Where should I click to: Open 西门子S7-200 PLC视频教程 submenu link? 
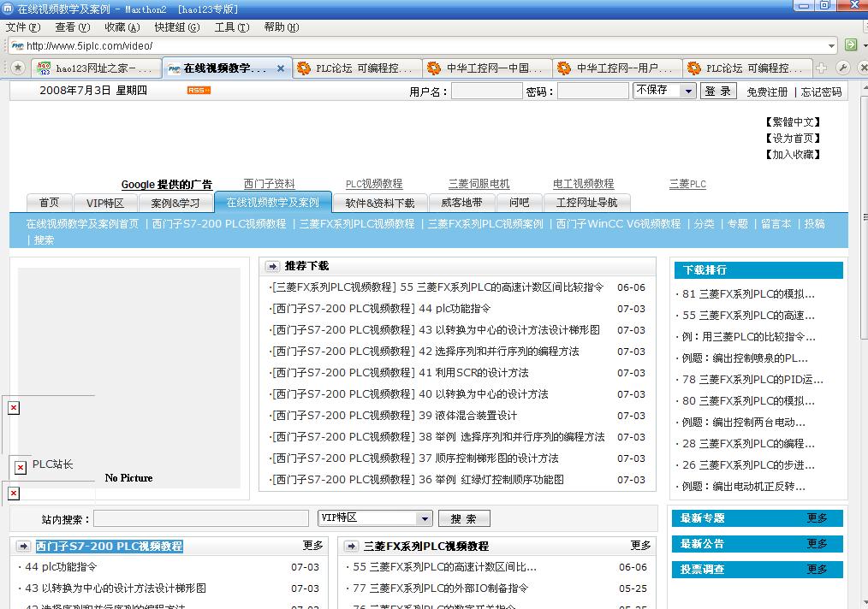219,223
